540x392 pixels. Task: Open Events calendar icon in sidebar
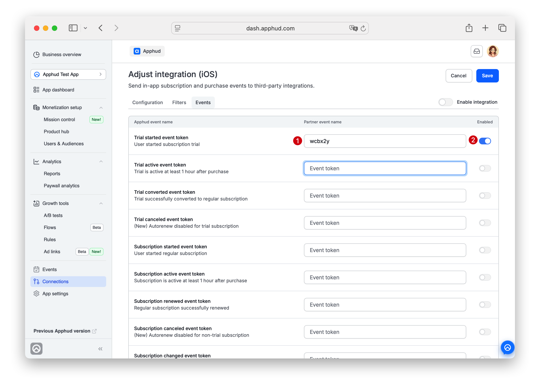(x=36, y=270)
